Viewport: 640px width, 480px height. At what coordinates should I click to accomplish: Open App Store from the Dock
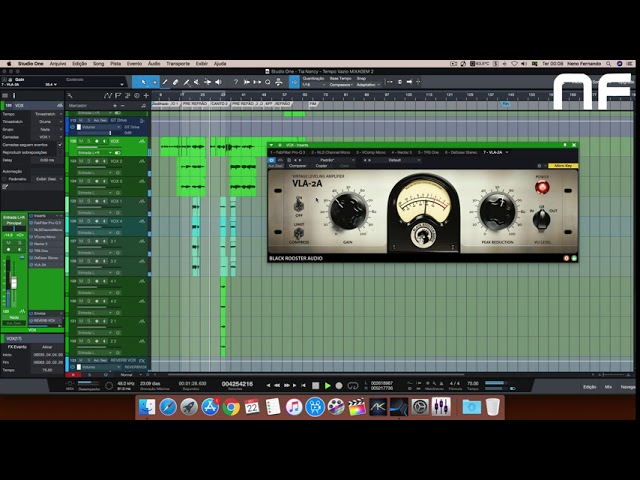210,407
